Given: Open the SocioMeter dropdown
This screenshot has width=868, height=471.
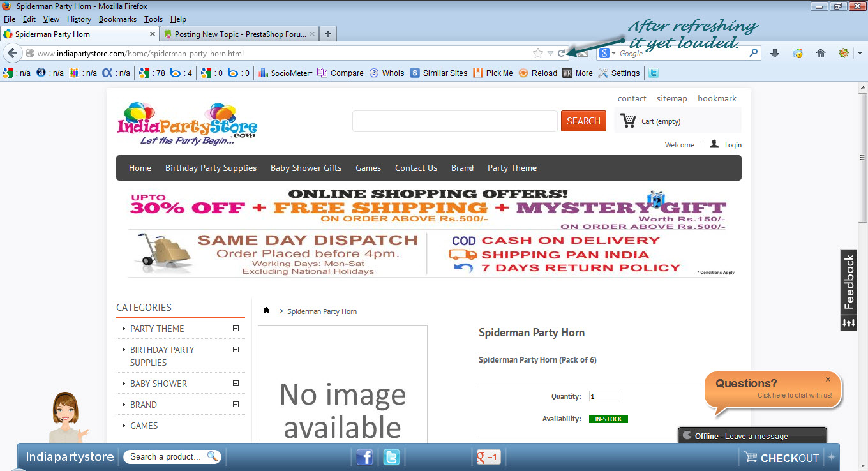Looking at the screenshot, I should pyautogui.click(x=285, y=73).
